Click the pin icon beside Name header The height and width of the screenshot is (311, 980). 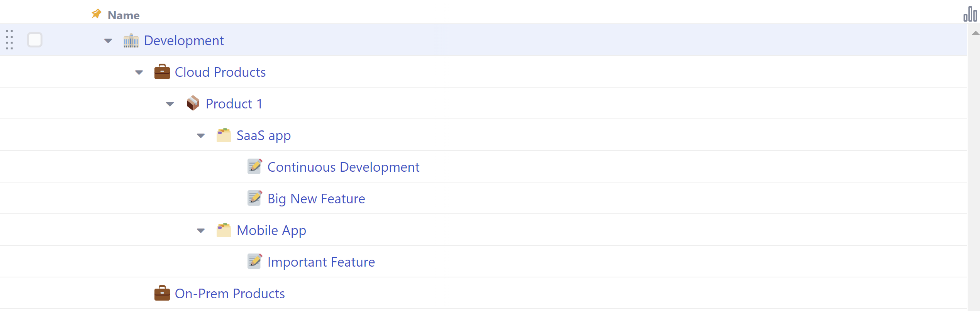click(x=96, y=14)
